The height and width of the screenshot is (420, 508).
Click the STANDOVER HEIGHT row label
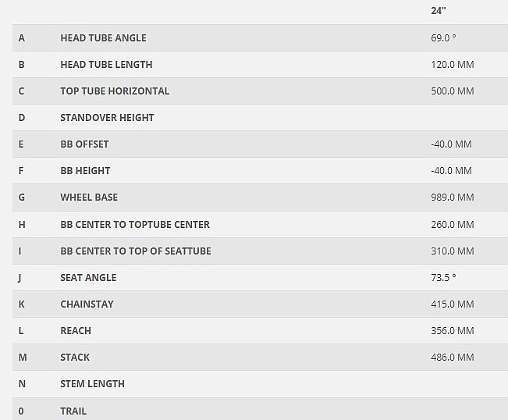[107, 118]
